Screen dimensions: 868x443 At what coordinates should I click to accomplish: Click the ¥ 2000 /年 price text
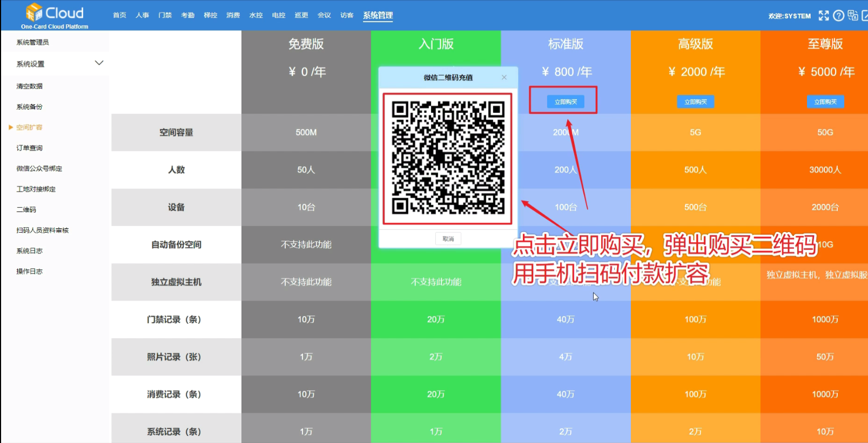coord(696,72)
